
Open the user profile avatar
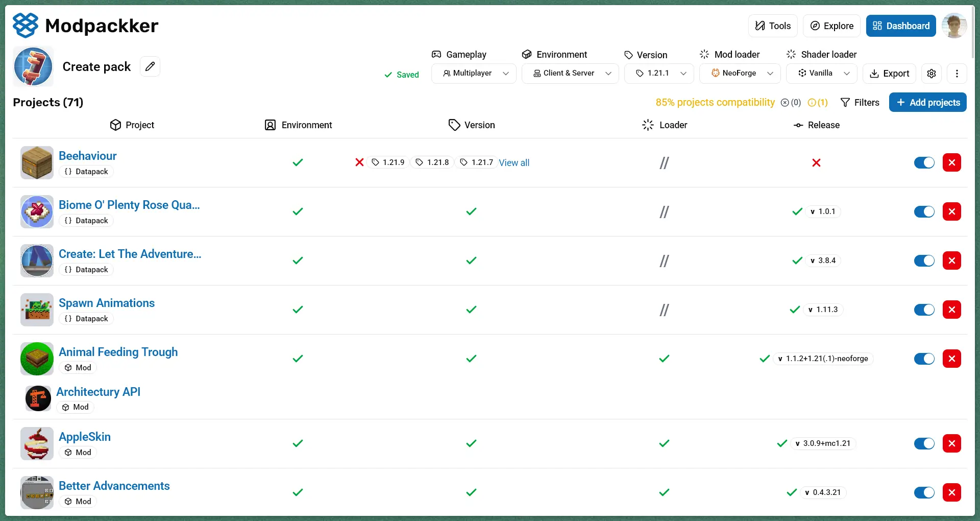click(x=954, y=26)
